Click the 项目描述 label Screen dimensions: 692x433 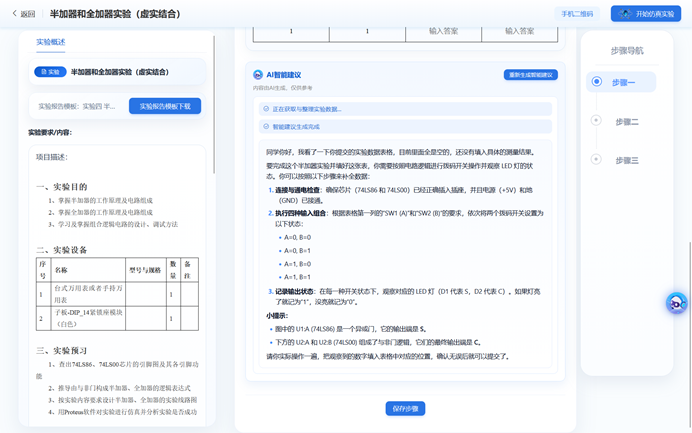click(52, 157)
